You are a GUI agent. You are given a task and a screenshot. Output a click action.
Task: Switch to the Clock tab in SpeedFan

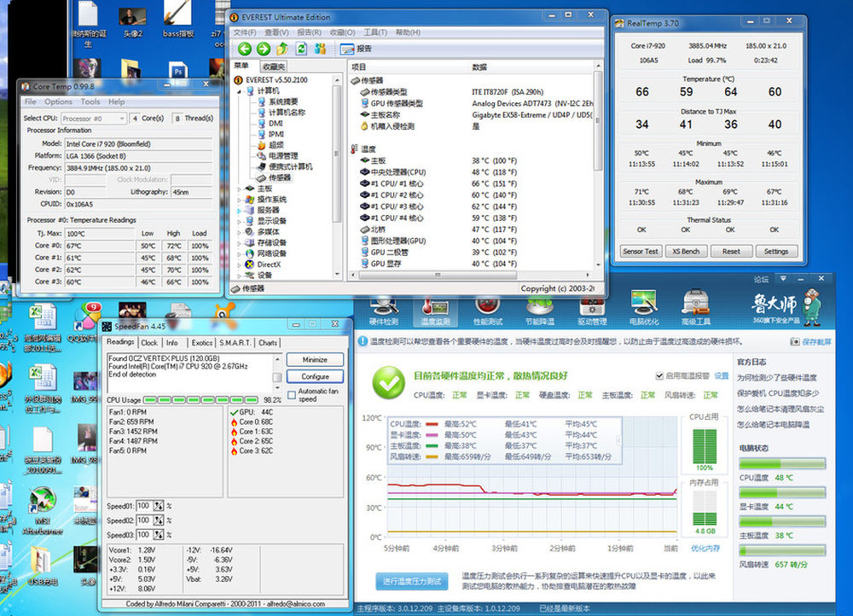(x=149, y=343)
